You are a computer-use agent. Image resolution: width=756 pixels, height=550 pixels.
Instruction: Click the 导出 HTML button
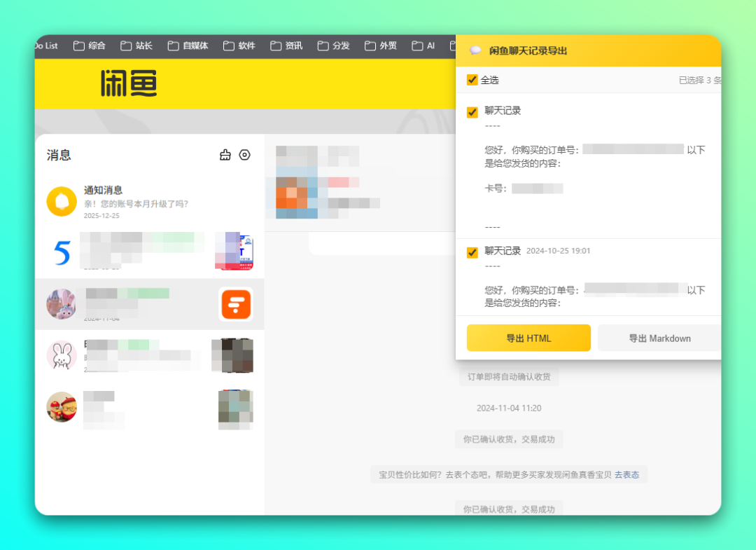(x=528, y=338)
